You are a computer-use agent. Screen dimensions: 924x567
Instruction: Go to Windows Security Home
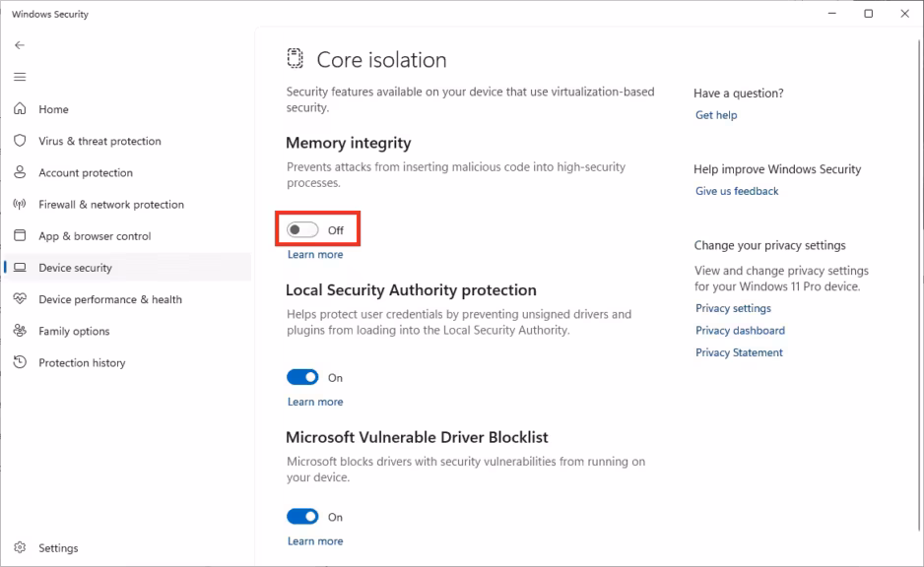pos(53,109)
